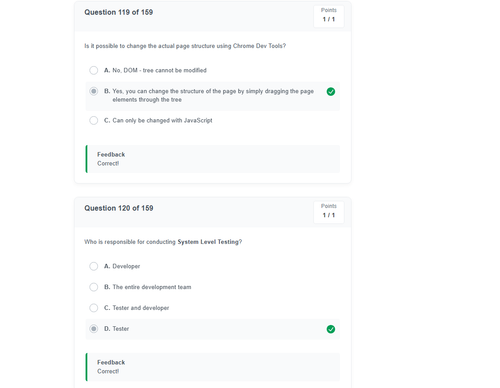Click green checkmark icon beside Question 119 answer B
The height and width of the screenshot is (388, 500).
tap(331, 92)
